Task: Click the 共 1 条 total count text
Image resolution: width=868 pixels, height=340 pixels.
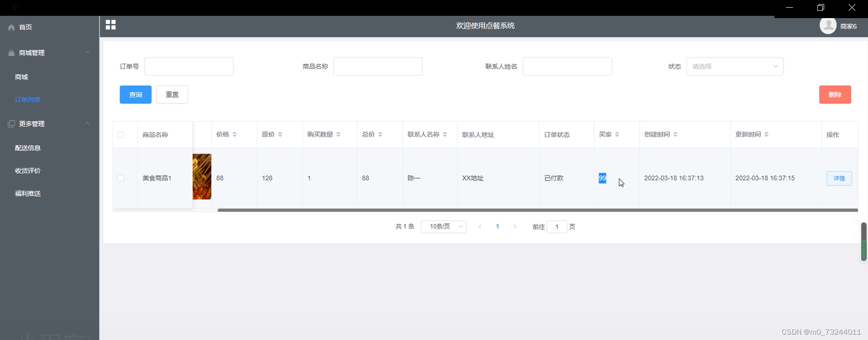Action: (x=405, y=227)
